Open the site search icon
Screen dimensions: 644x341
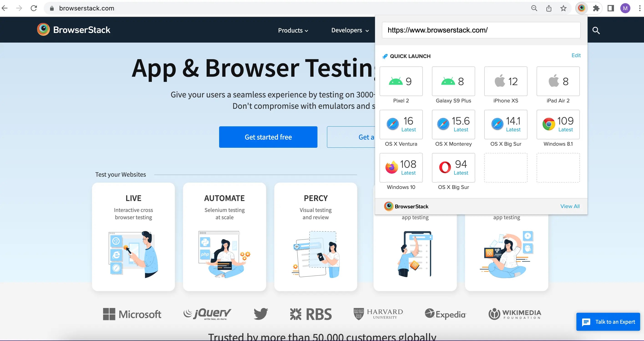coord(596,30)
